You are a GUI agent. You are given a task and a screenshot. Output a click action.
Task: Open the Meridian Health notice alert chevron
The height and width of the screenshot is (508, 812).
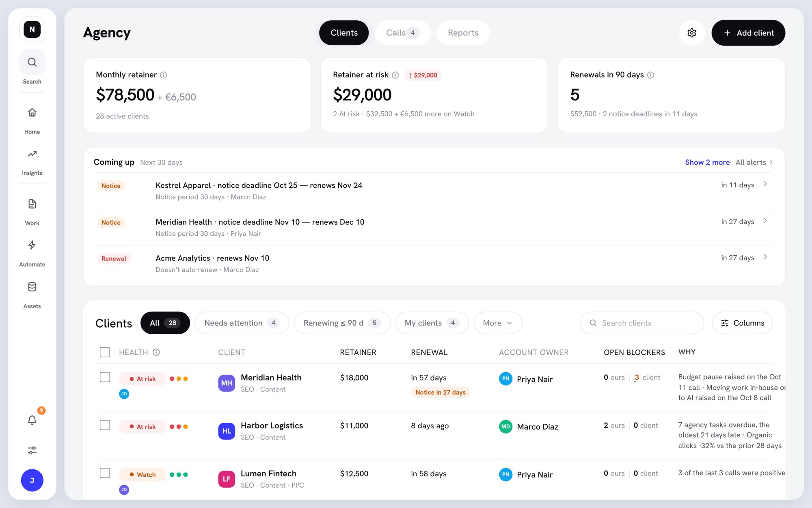tap(765, 221)
